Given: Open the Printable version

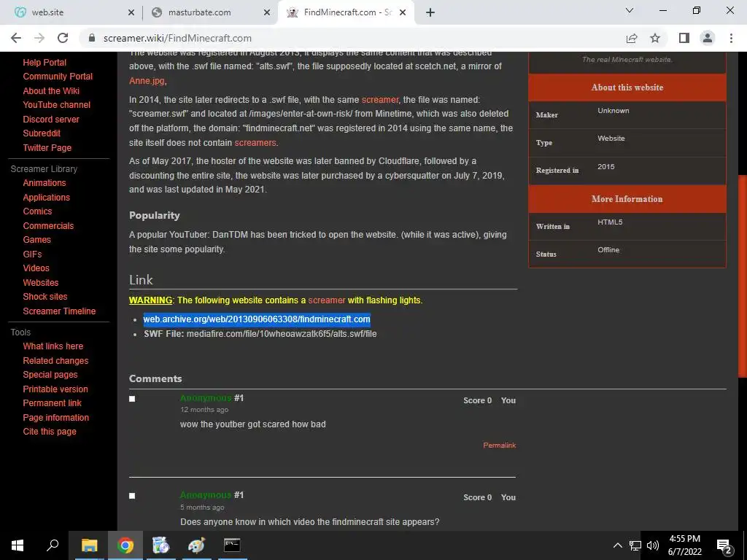Looking at the screenshot, I should point(55,389).
